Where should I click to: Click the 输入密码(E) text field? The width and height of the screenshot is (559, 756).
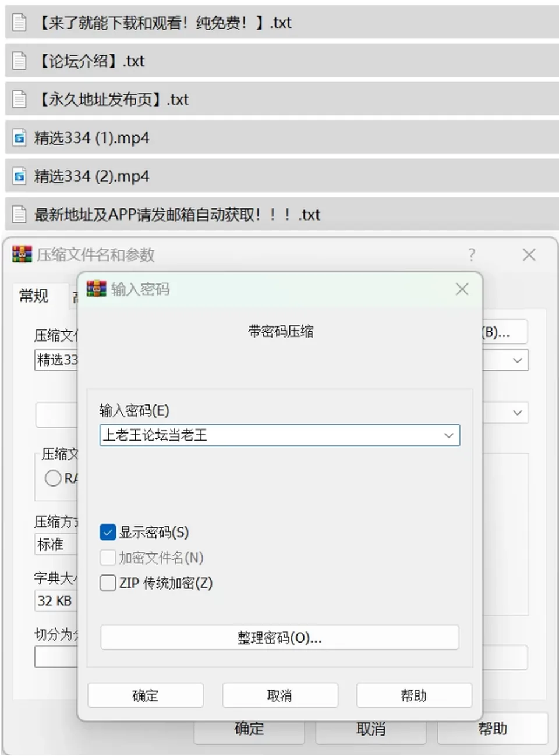click(271, 435)
